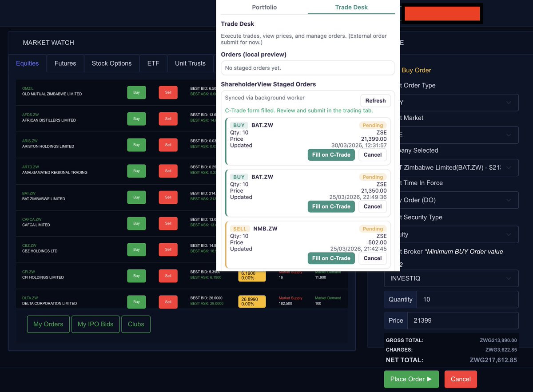Viewport: 533px width, 392px height.
Task: Switch to the Trade Desk tab
Action: pos(351,7)
